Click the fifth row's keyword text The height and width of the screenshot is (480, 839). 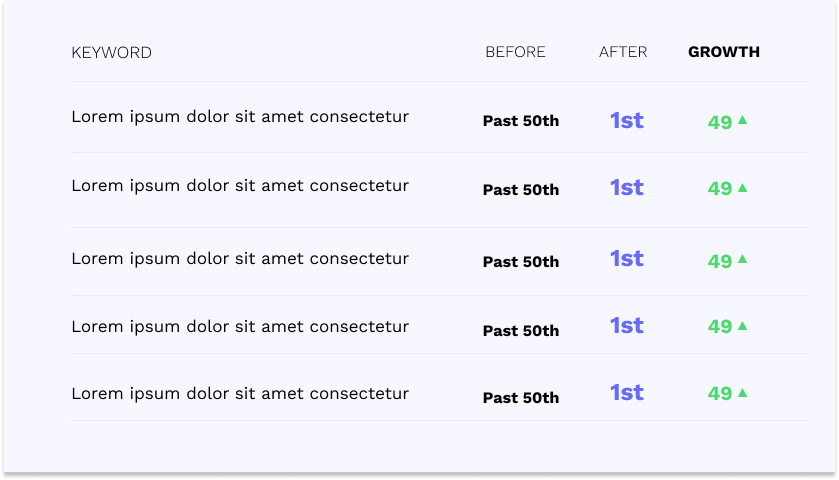[240, 394]
